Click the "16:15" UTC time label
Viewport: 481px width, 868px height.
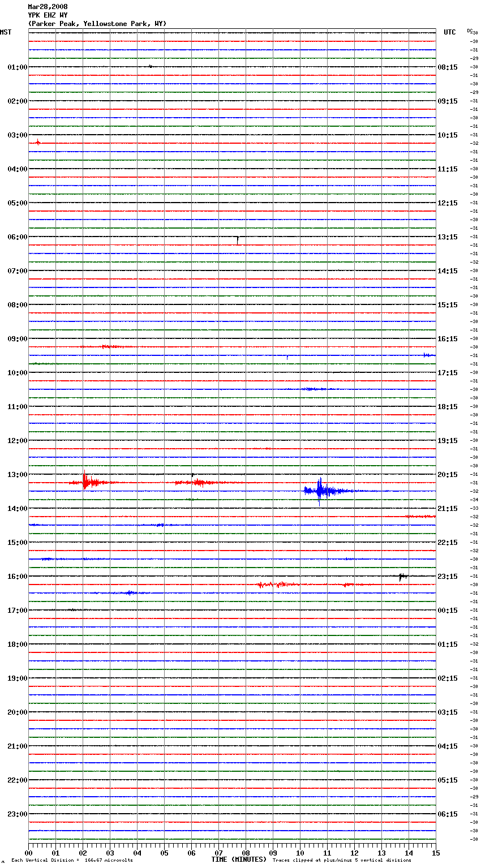448,339
